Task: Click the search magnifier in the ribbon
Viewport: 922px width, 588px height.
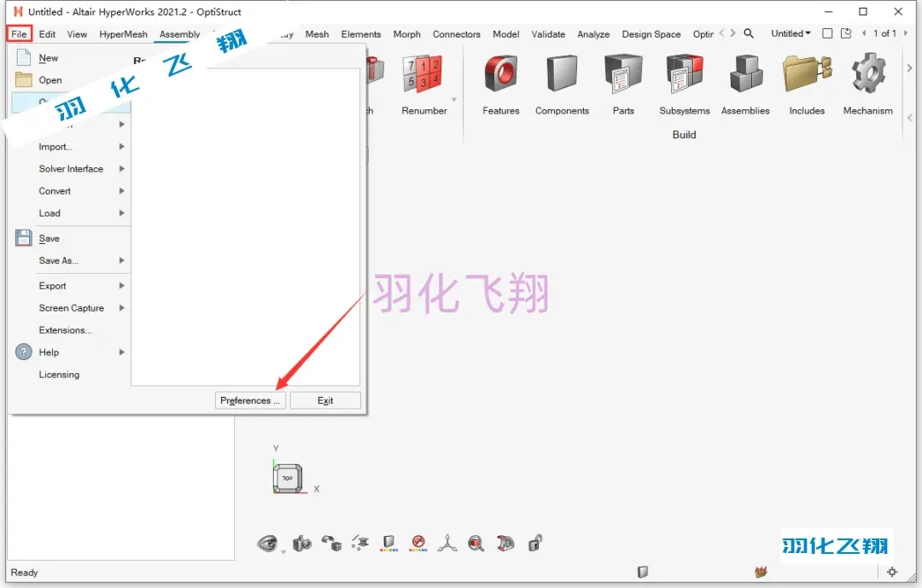Action: point(749,33)
